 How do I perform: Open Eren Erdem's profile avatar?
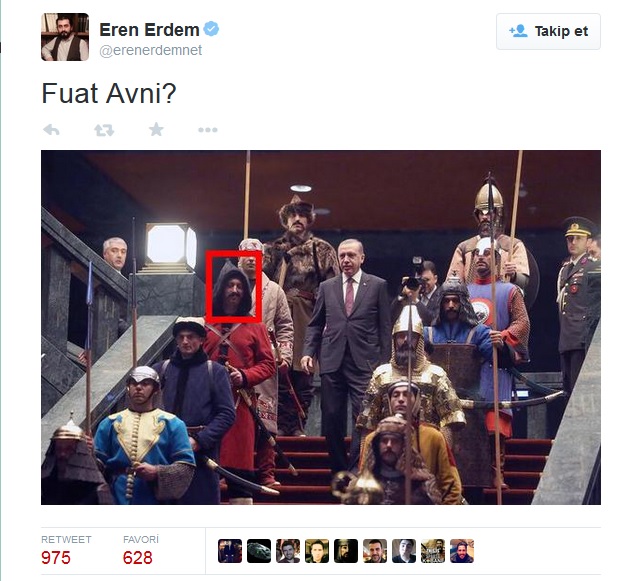point(65,37)
